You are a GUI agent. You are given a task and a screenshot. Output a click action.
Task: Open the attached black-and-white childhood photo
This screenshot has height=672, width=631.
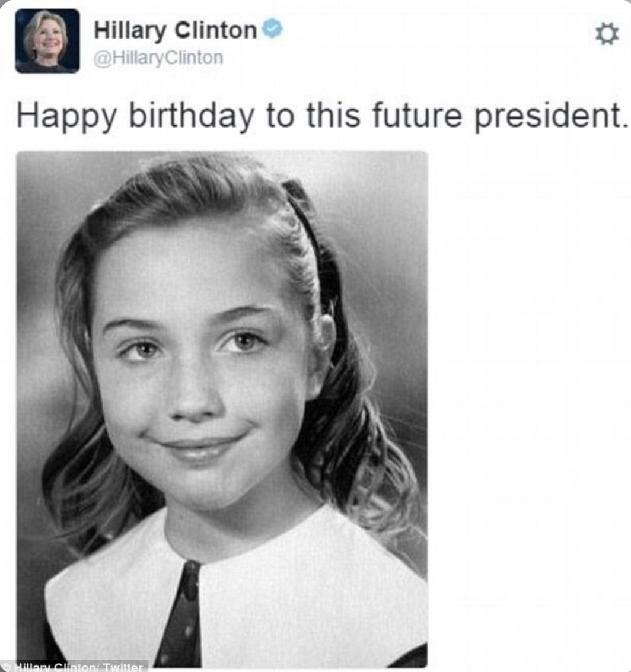pyautogui.click(x=222, y=409)
